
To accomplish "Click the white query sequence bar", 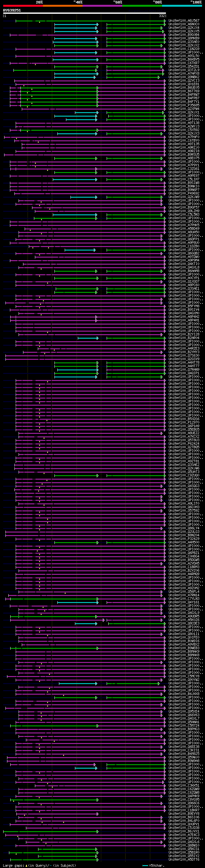I will (x=85, y=13).
